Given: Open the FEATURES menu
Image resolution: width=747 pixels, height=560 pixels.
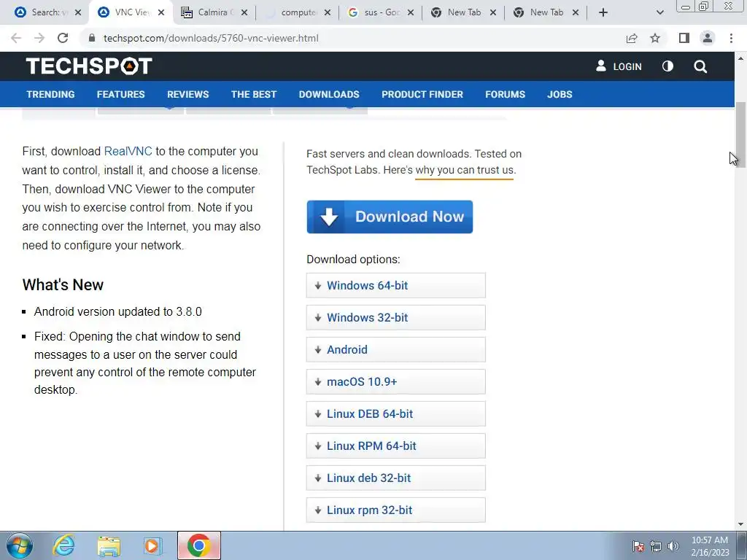Looking at the screenshot, I should (x=120, y=94).
